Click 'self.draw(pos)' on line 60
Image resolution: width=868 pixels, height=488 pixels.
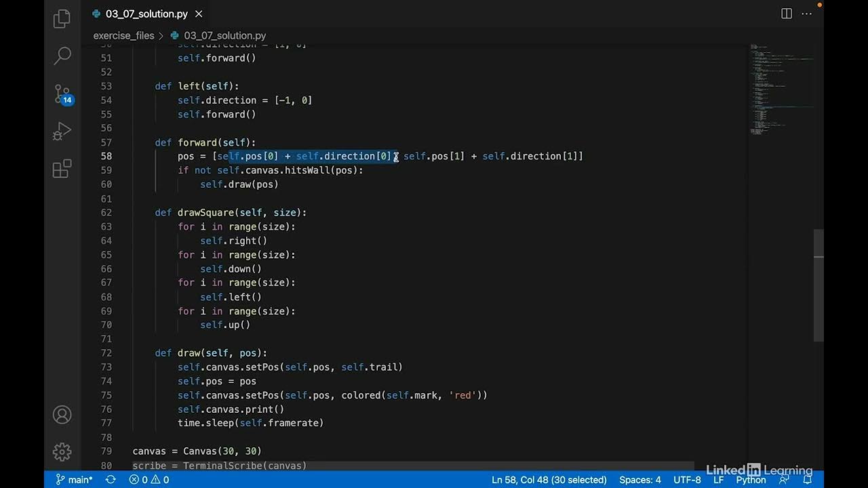239,184
